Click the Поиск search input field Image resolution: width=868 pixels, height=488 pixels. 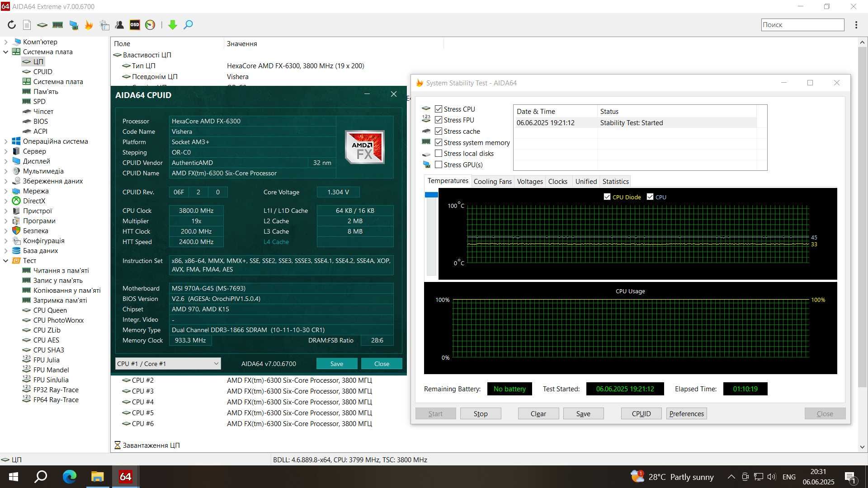tap(802, 25)
